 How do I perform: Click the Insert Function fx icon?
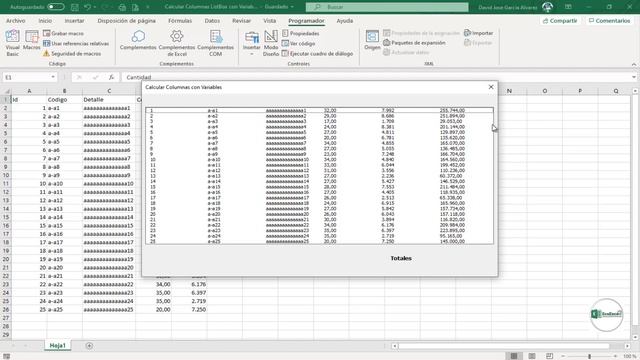tap(111, 77)
